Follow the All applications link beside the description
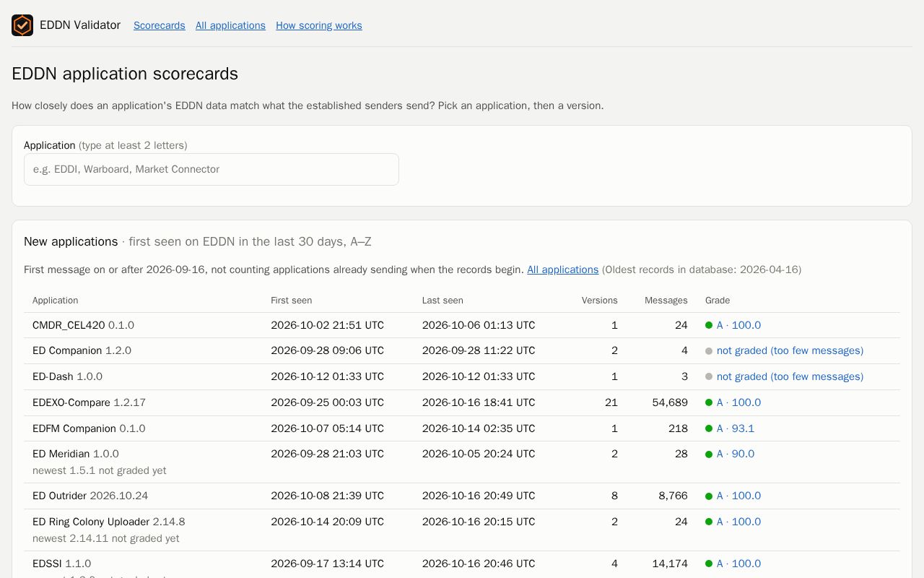This screenshot has width=924, height=578. [562, 269]
